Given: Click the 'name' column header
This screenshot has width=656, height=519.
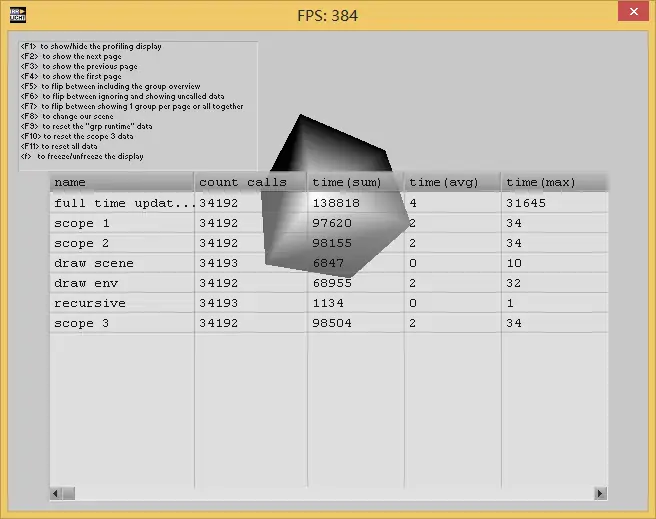Looking at the screenshot, I should pyautogui.click(x=121, y=182).
